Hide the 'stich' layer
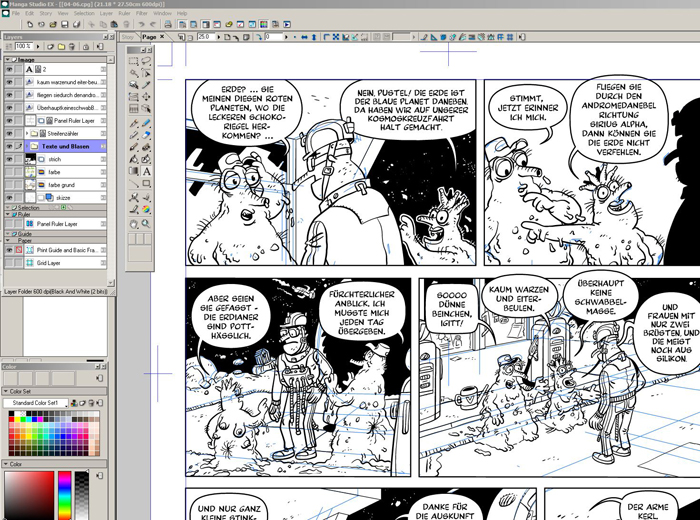The height and width of the screenshot is (520, 700). [x=9, y=159]
